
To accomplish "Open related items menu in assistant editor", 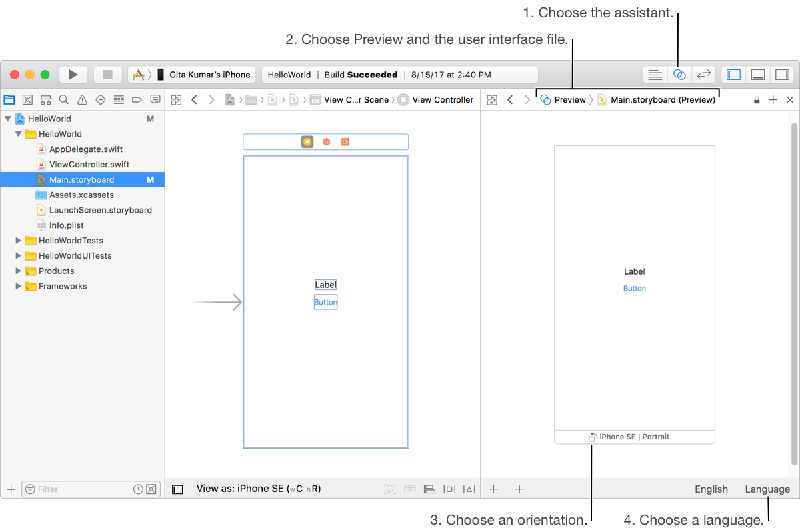I will pyautogui.click(x=492, y=100).
